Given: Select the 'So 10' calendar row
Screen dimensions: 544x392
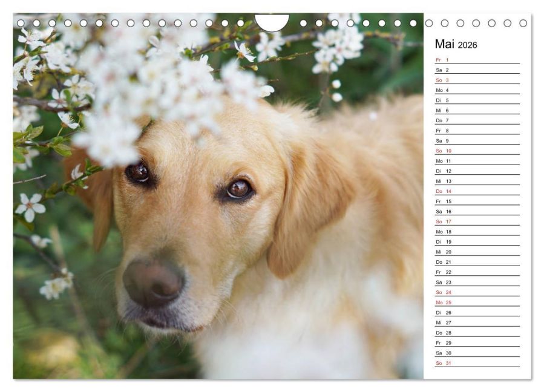Looking at the screenshot, I should tap(477, 151).
